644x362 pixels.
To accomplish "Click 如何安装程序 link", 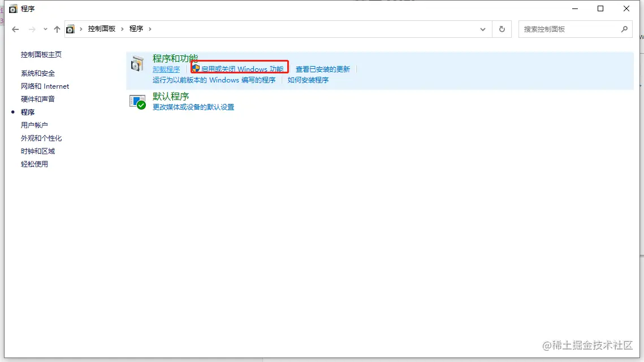I will tap(308, 80).
